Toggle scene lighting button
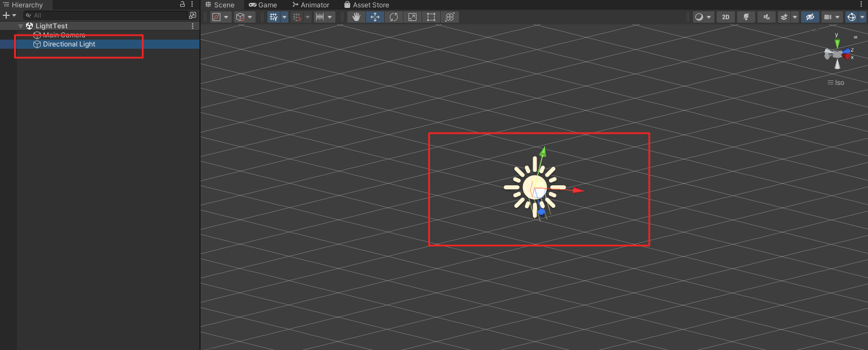 coord(746,17)
